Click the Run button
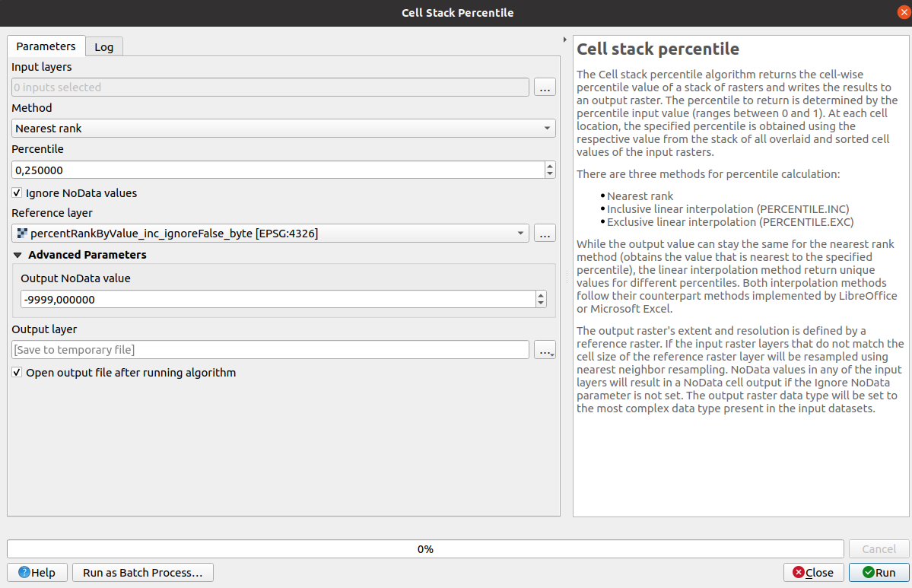Image resolution: width=912 pixels, height=588 pixels. (x=878, y=573)
